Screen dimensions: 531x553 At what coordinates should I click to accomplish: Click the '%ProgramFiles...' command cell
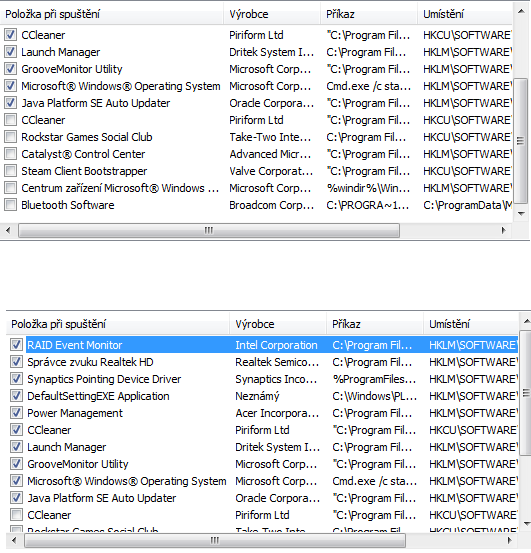click(374, 379)
